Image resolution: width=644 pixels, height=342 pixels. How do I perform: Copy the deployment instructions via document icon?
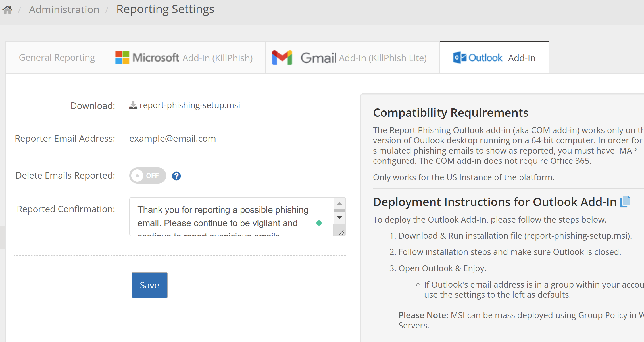click(x=625, y=202)
